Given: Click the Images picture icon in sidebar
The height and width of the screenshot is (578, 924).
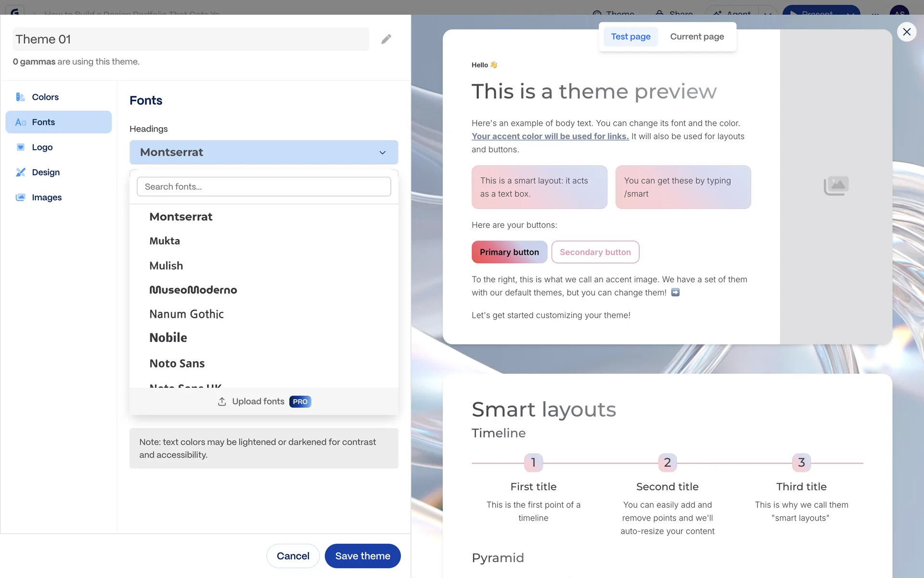Looking at the screenshot, I should (20, 197).
